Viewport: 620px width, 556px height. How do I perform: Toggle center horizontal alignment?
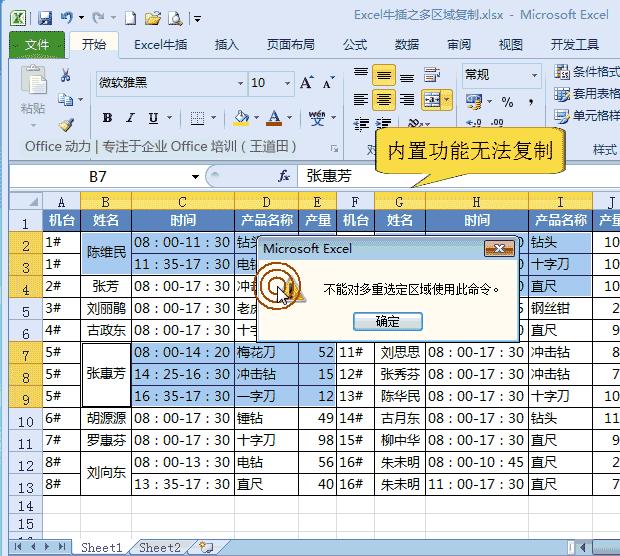pyautogui.click(x=384, y=99)
